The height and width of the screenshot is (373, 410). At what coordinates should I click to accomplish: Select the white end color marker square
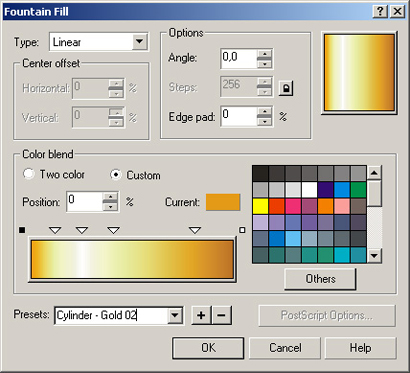[242, 230]
